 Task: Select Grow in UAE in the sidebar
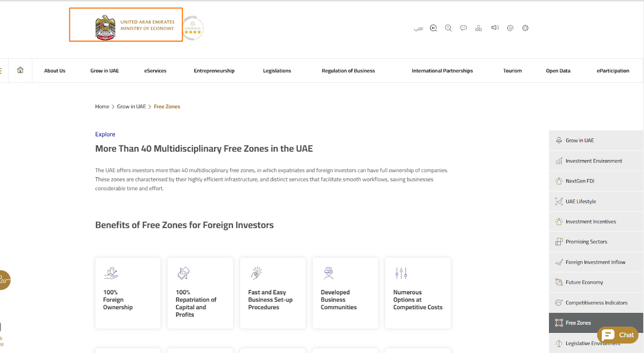point(596,140)
